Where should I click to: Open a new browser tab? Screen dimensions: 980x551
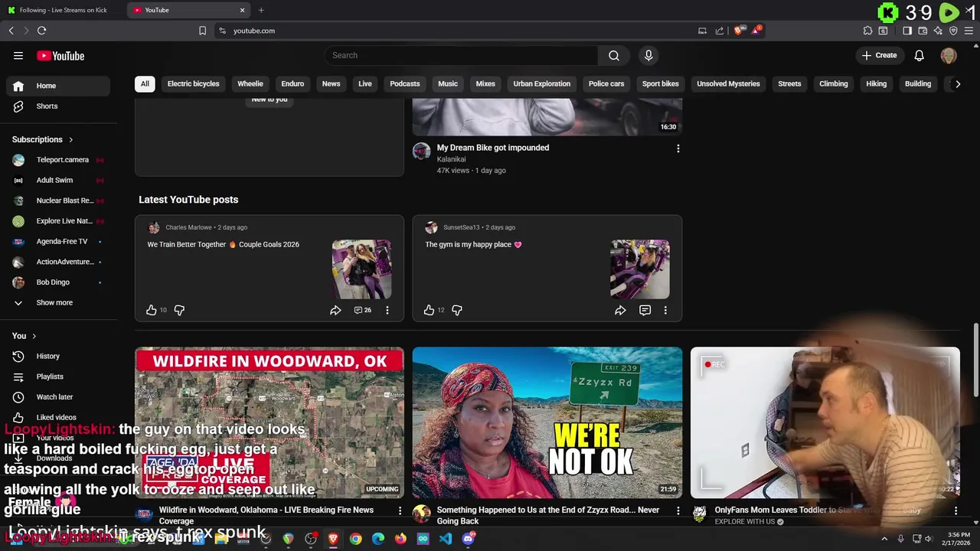pyautogui.click(x=261, y=10)
